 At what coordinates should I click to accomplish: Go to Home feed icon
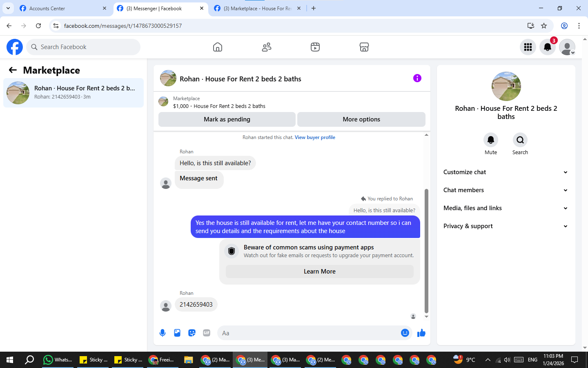(218, 47)
